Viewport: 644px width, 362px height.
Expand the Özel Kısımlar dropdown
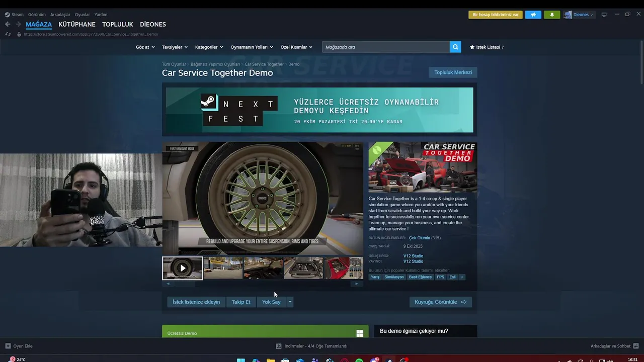click(296, 47)
